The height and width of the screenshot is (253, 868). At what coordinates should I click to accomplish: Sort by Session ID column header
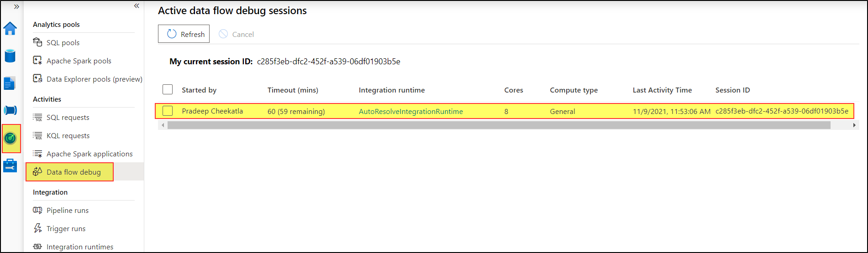click(732, 90)
